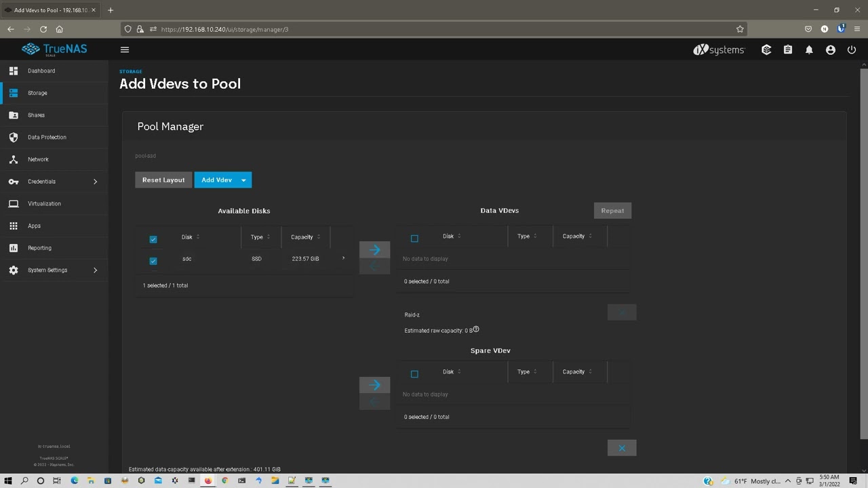
Task: Reload the page in browser
Action: pos(43,29)
